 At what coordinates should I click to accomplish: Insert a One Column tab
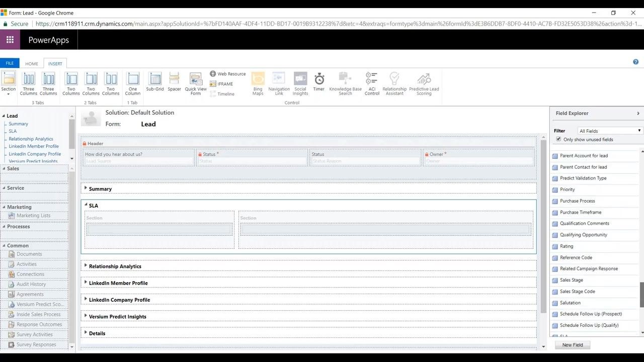point(133,83)
